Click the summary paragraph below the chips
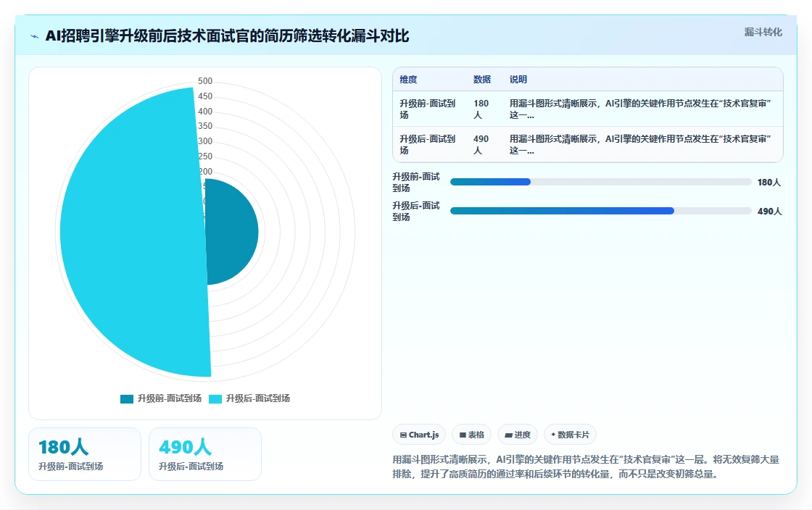 586,467
